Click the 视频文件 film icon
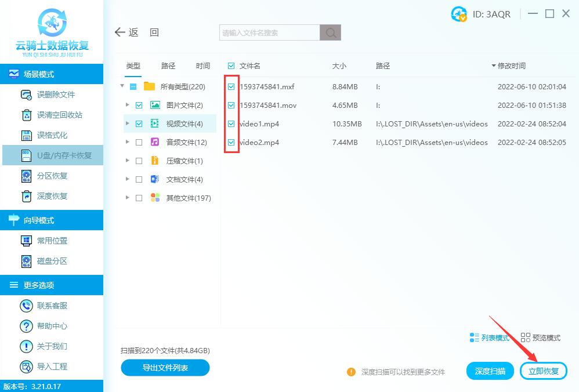Viewport: 579px width, 392px height. tap(155, 124)
